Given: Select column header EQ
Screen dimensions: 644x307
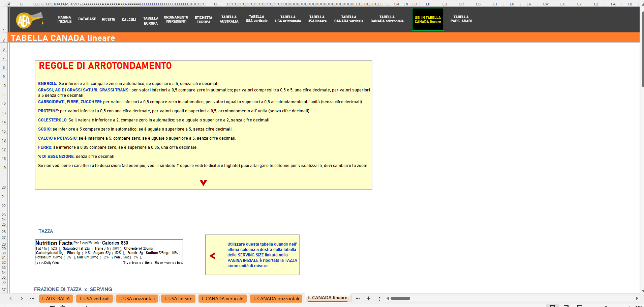Looking at the screenshot, I should (x=445, y=4).
